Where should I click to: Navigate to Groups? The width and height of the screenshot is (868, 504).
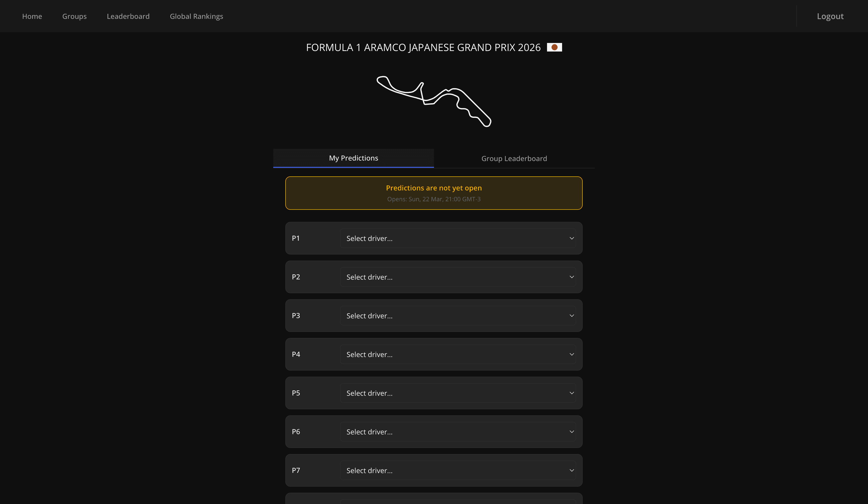pyautogui.click(x=74, y=16)
